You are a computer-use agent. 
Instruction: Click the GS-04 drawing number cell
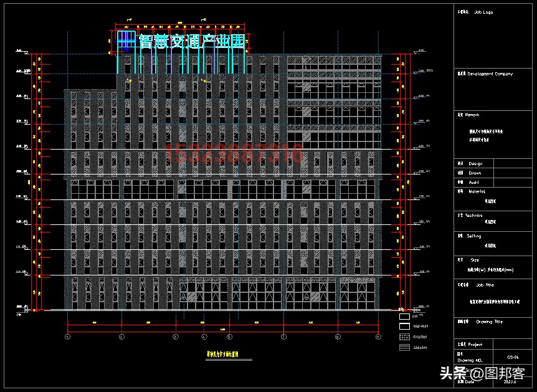[514, 358]
